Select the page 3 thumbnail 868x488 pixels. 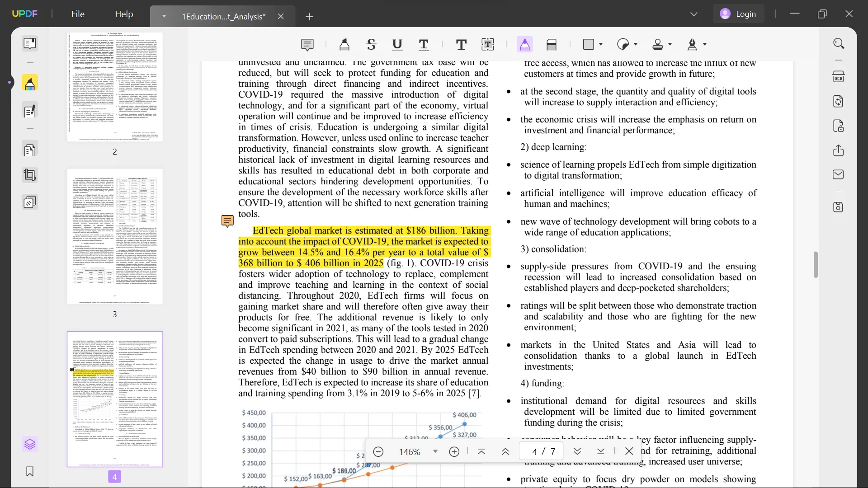115,237
